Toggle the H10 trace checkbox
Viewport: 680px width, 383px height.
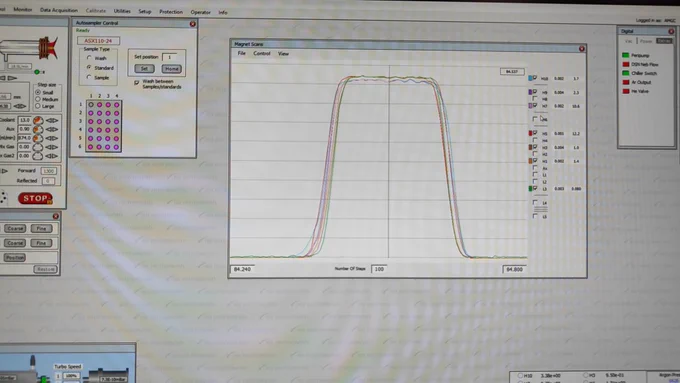[x=535, y=78]
